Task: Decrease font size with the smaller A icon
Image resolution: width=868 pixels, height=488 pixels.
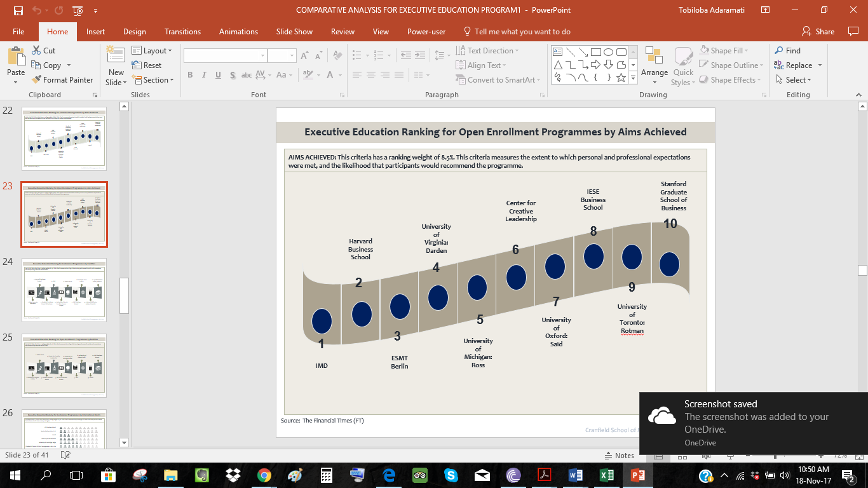Action: coord(319,56)
